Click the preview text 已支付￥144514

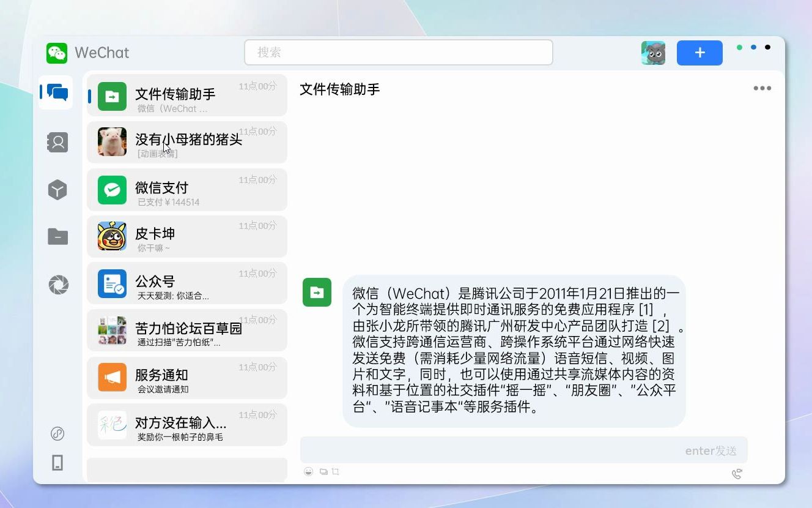(169, 202)
